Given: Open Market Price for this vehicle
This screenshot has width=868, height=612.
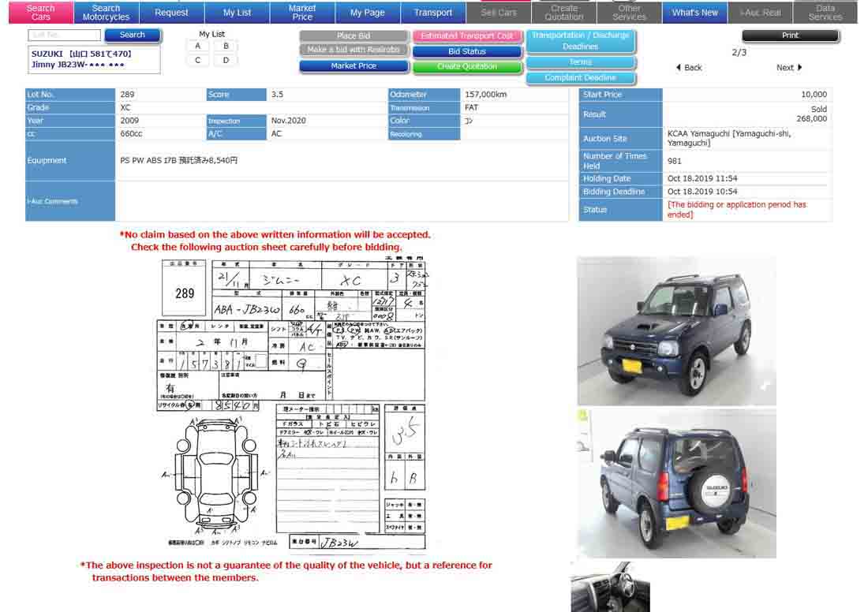Looking at the screenshot, I should (354, 65).
